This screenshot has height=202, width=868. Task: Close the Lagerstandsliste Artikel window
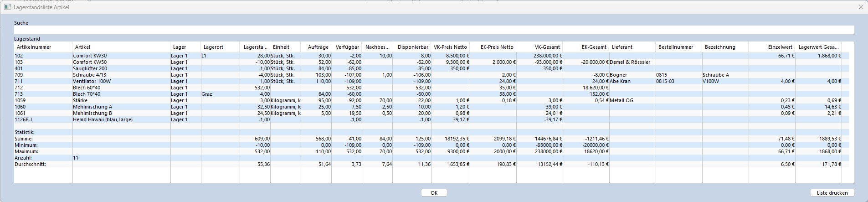(861, 7)
